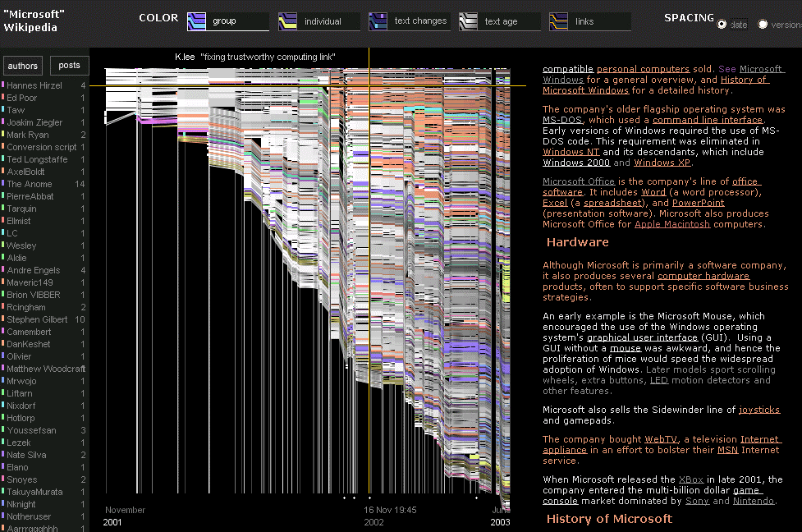Click Hannes Hirzel's pink color swatch

tap(2, 85)
